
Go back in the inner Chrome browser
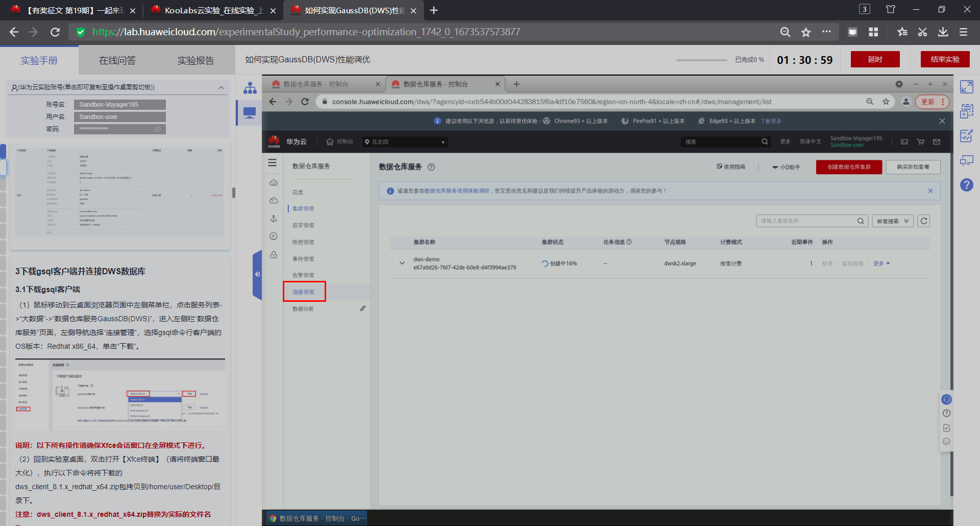point(273,102)
